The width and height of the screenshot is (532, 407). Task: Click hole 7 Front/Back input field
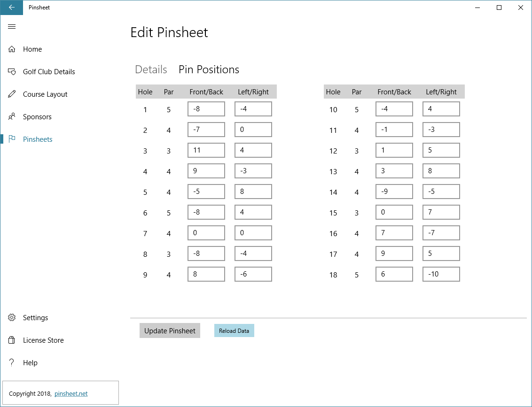206,233
